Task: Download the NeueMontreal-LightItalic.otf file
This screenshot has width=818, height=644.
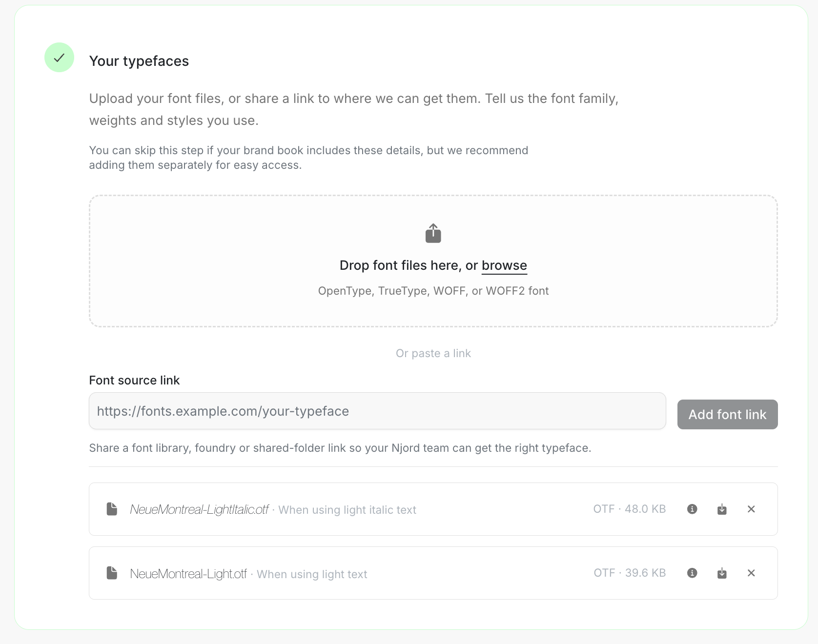Action: (x=722, y=509)
